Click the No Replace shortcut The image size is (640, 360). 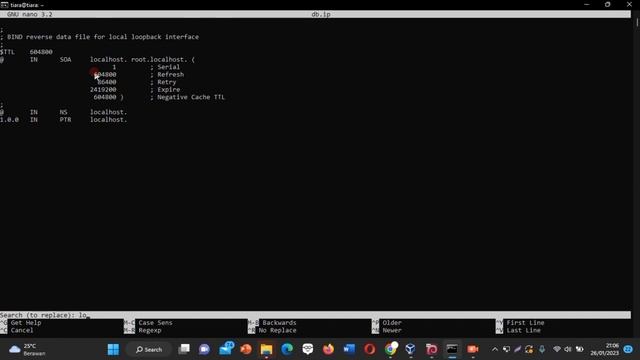(272, 330)
